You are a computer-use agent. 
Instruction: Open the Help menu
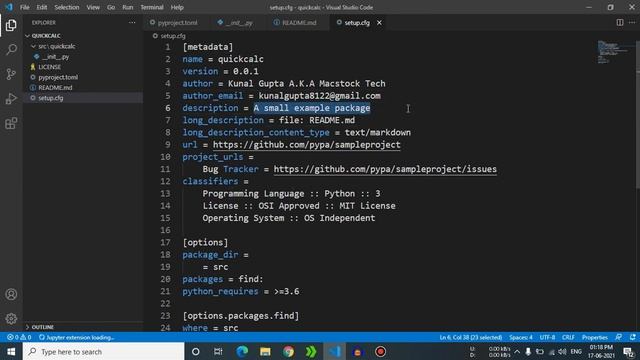[177, 7]
